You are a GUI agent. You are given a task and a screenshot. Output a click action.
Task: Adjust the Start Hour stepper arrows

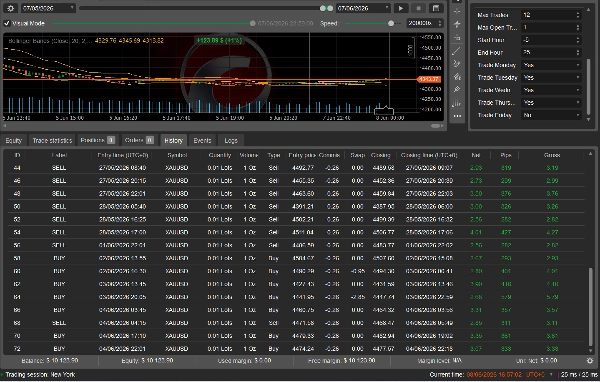578,40
